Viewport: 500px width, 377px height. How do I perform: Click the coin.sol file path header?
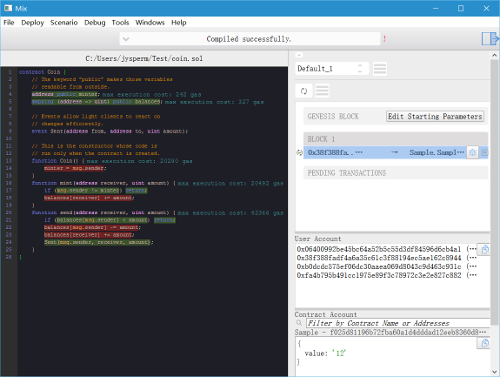pos(144,58)
